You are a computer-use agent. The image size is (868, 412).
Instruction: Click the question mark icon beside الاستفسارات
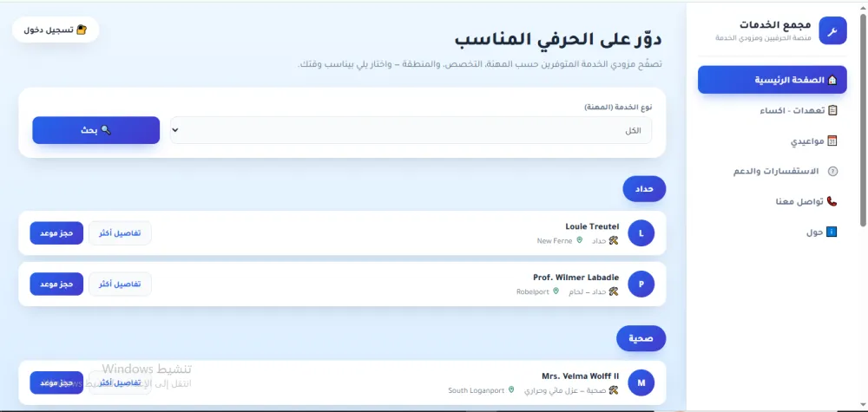[832, 172]
